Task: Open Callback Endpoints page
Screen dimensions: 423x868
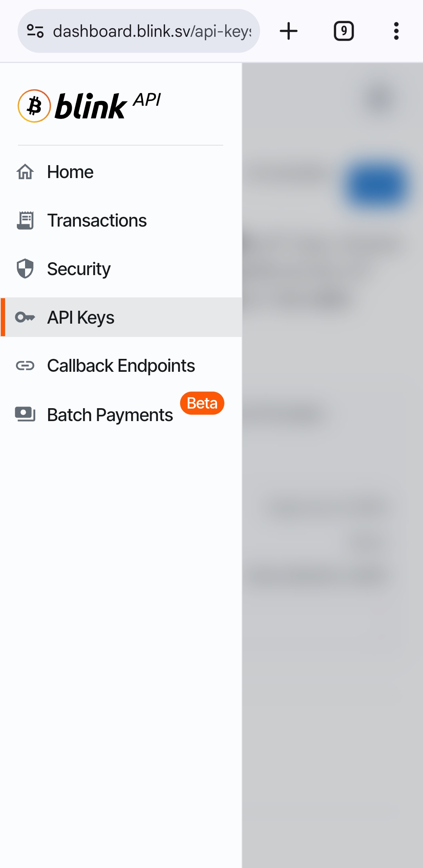Action: point(121,366)
